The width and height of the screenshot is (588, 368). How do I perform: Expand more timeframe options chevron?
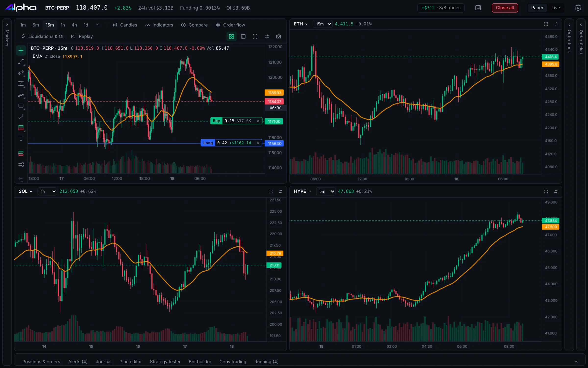click(97, 25)
